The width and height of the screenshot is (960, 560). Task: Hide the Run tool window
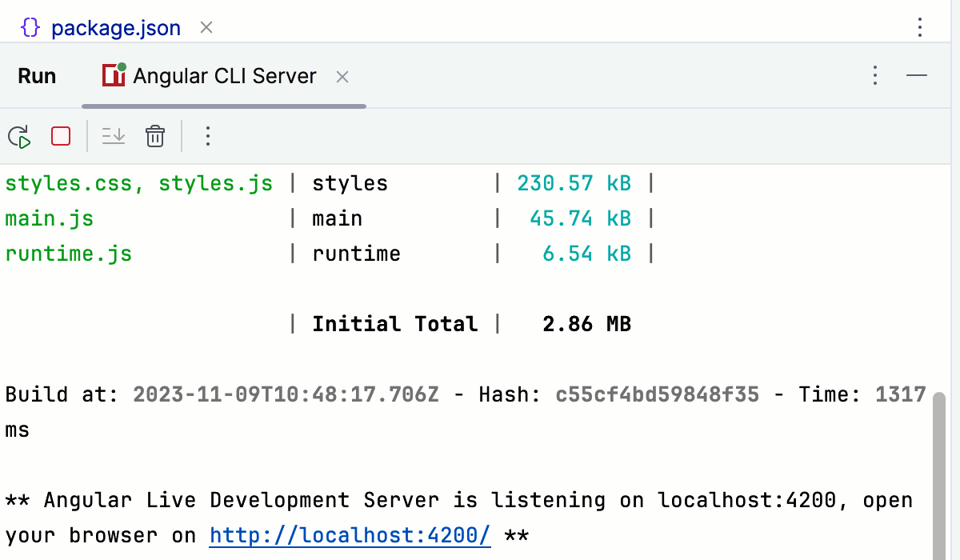[918, 75]
